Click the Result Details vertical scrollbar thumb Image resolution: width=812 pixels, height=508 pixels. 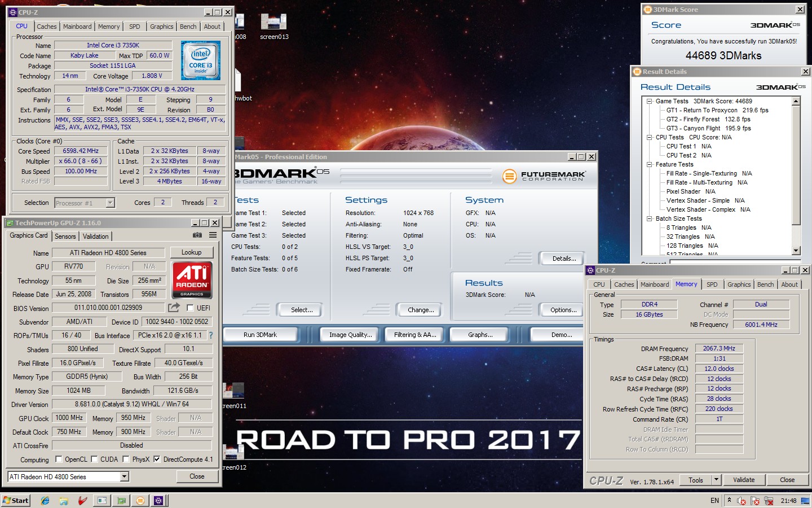796,165
